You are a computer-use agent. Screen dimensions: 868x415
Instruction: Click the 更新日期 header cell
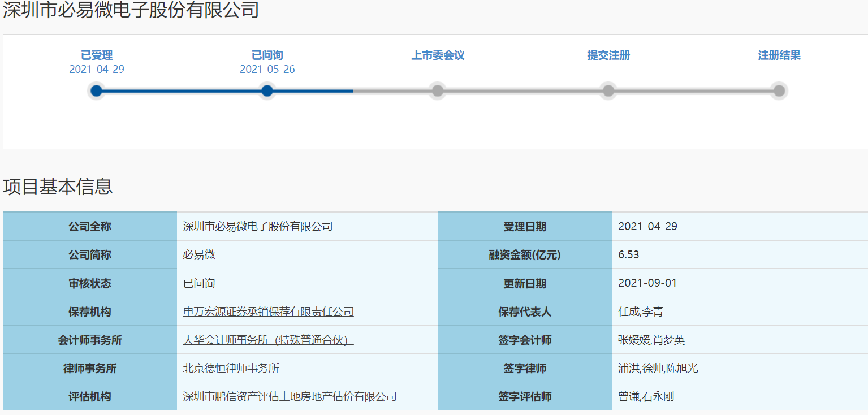tap(525, 283)
